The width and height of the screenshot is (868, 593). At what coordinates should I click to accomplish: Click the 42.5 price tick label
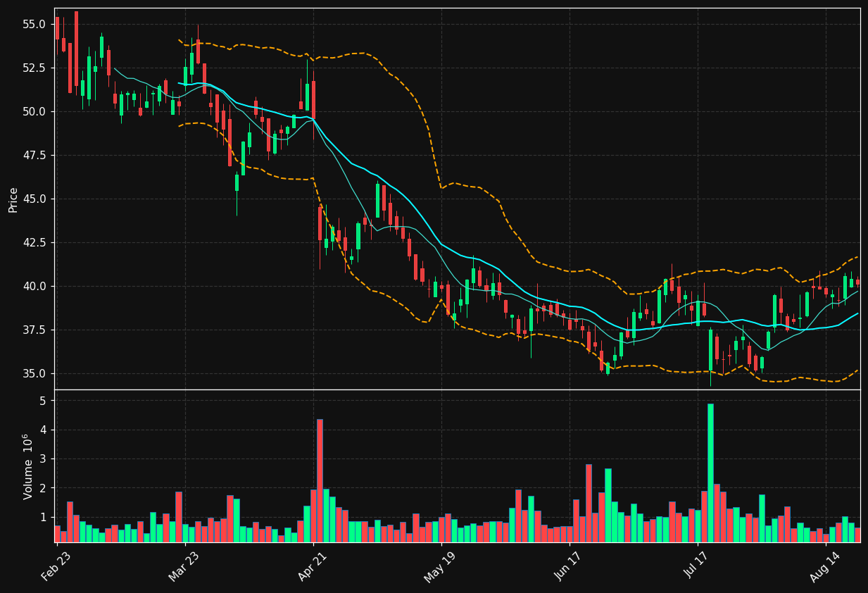pos(34,242)
